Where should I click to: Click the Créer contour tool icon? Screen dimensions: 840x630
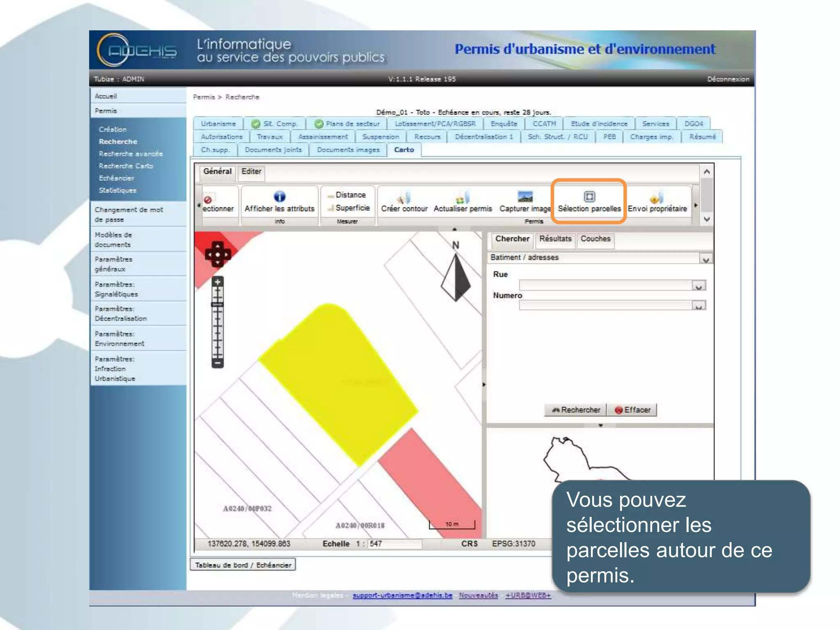pos(404,198)
